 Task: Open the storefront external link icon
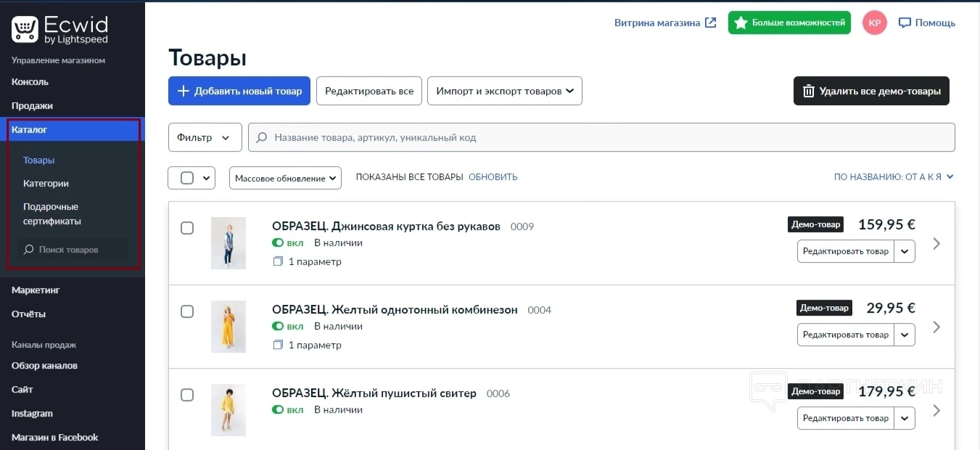[711, 22]
